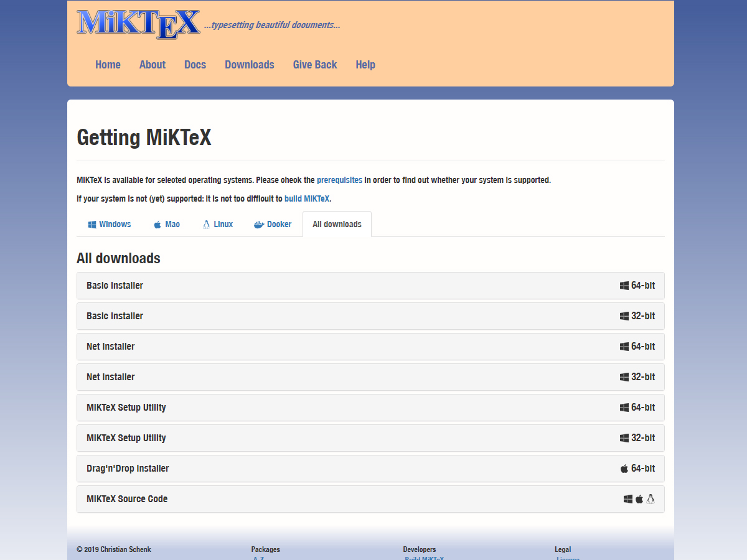Switch to the Linux tab
Screen dimensions: 747x560
(x=218, y=224)
